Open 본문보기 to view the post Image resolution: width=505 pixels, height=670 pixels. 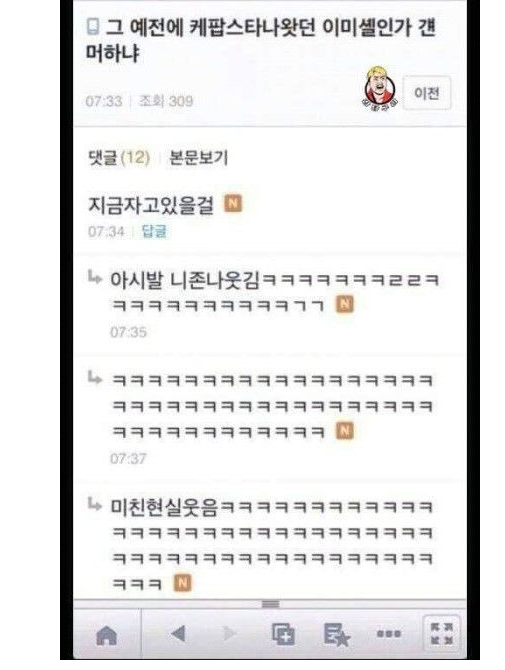(199, 158)
